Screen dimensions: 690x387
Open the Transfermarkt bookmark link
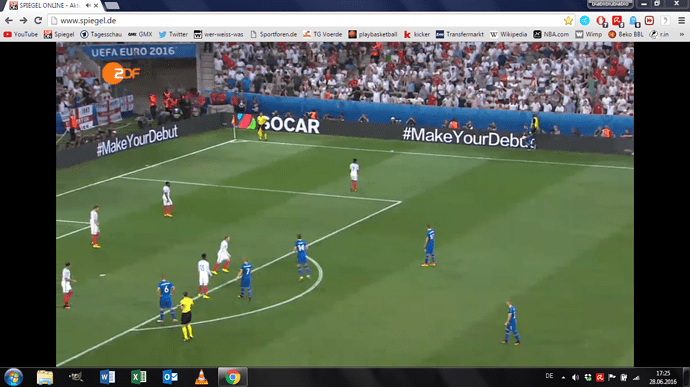pos(459,34)
